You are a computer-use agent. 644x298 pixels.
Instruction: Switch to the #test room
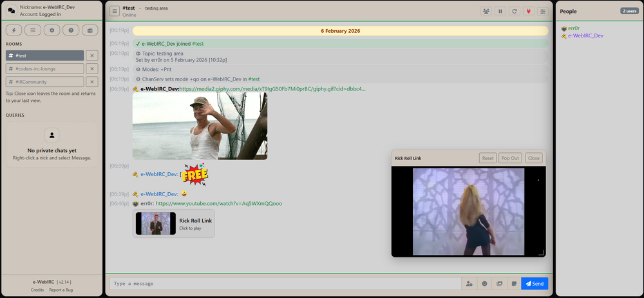tap(45, 55)
